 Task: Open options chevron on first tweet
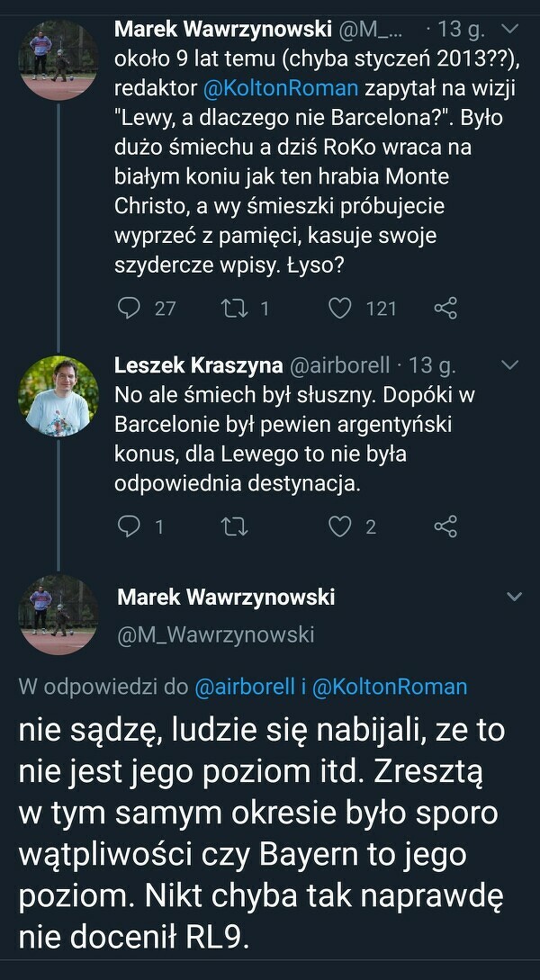click(x=510, y=30)
